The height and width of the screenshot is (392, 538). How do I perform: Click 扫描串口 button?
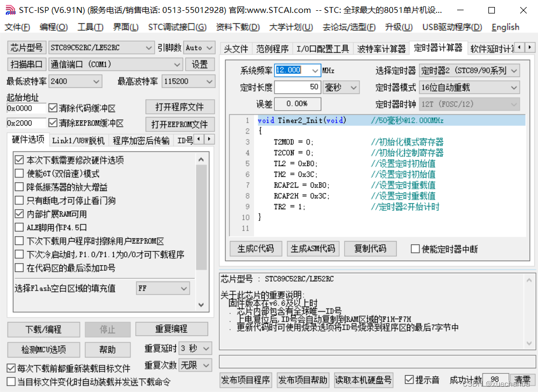click(x=26, y=64)
